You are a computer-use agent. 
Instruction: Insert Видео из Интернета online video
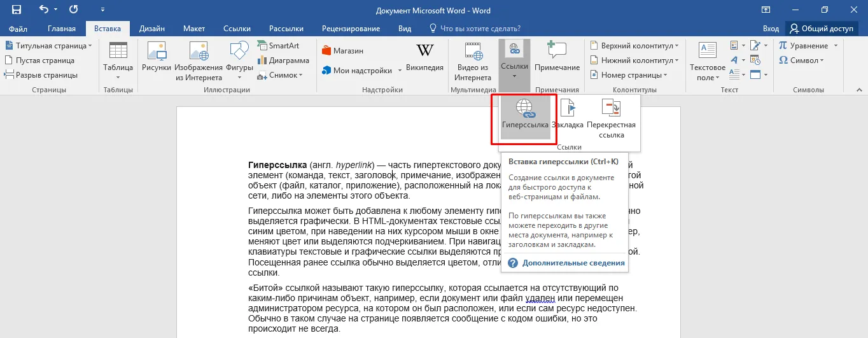(473, 61)
